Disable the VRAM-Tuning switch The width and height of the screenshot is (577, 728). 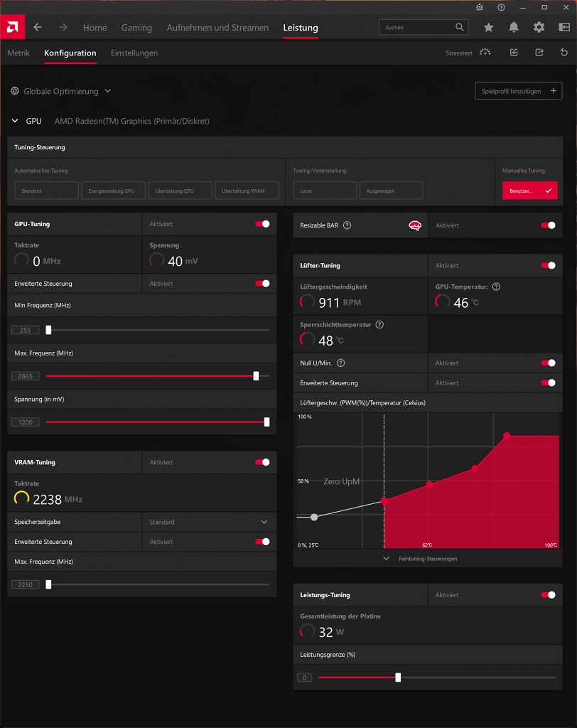coord(262,462)
